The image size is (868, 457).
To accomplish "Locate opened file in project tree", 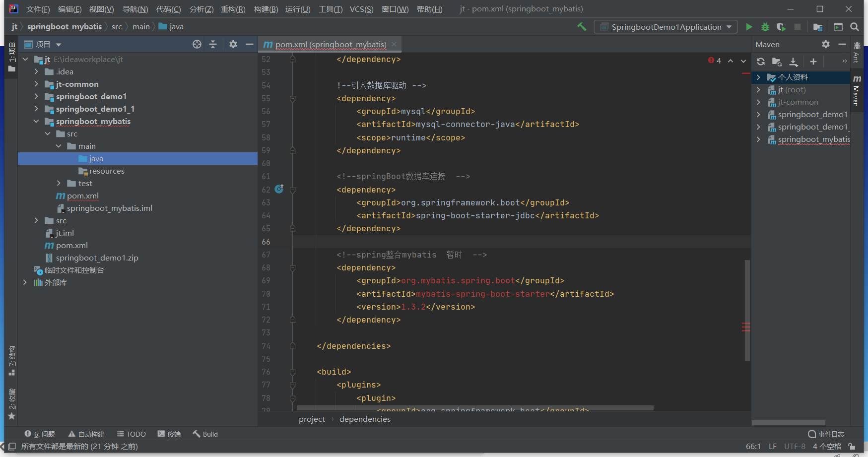I will [x=197, y=44].
